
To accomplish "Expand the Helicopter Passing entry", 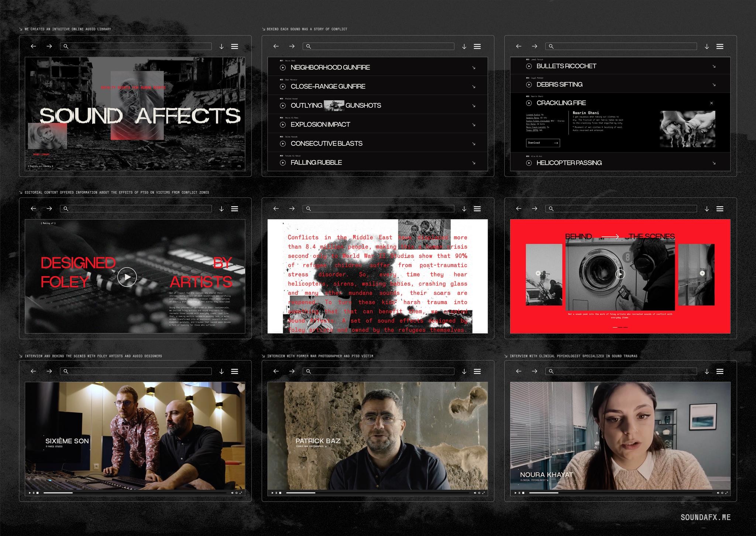I will (715, 163).
